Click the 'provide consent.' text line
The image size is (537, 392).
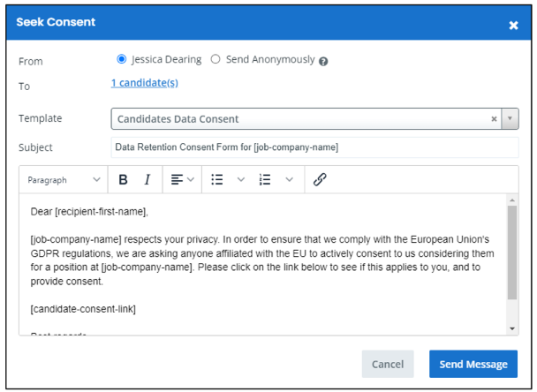point(67,282)
